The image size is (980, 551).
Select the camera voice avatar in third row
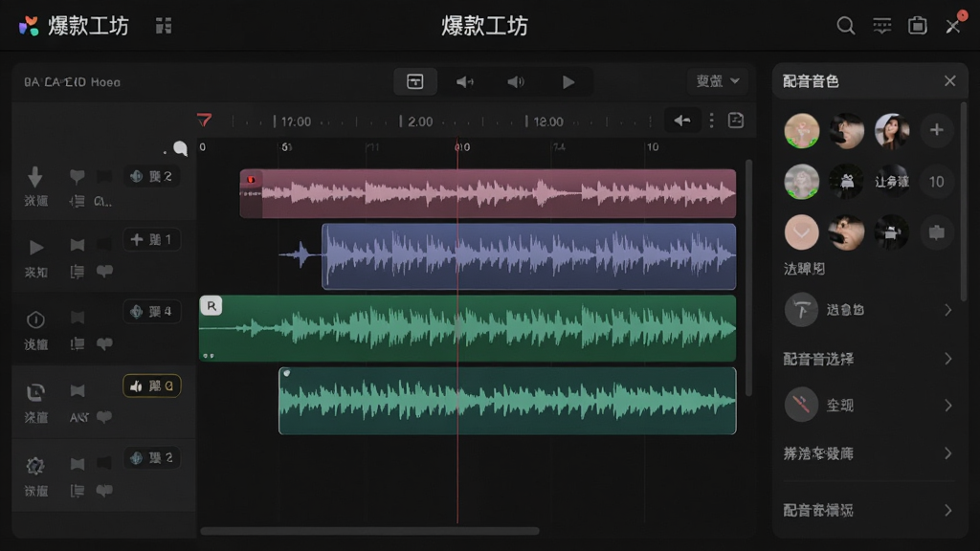tap(892, 232)
